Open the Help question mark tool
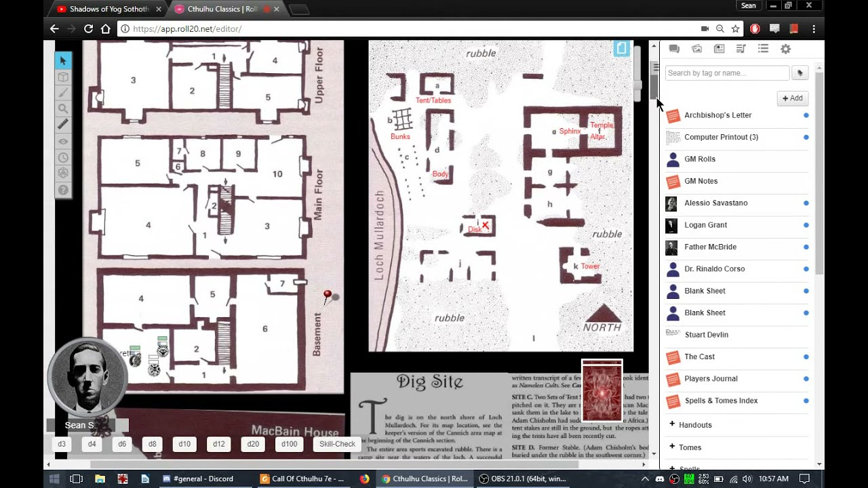 click(63, 190)
